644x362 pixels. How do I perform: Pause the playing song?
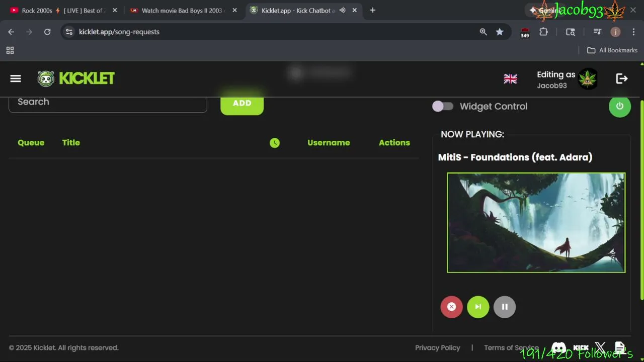click(x=505, y=307)
